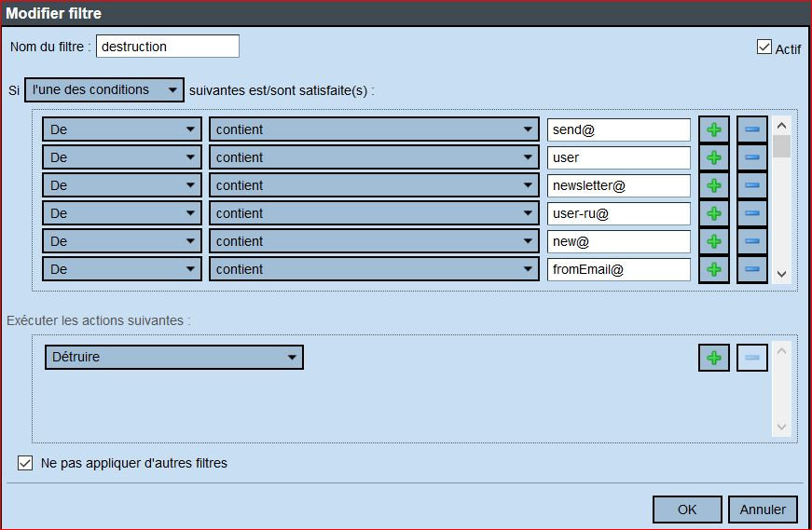Confirm the filter with OK

[x=687, y=510]
